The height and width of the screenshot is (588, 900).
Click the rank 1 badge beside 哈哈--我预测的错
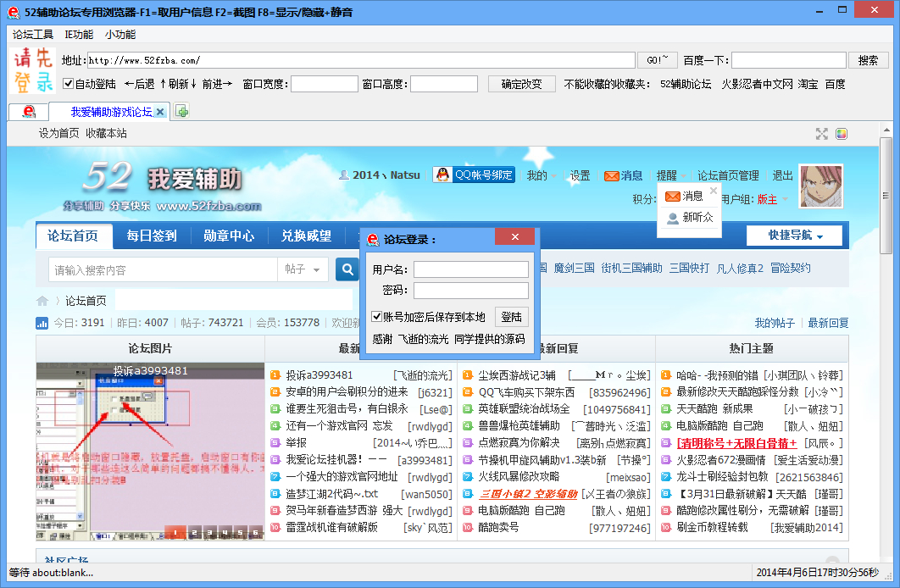[666, 375]
